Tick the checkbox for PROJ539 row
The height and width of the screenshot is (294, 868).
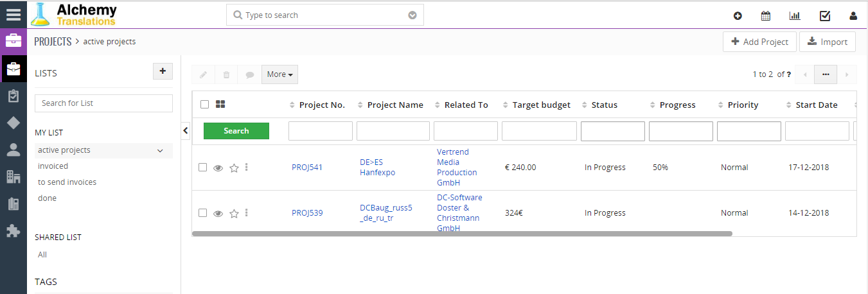(202, 213)
